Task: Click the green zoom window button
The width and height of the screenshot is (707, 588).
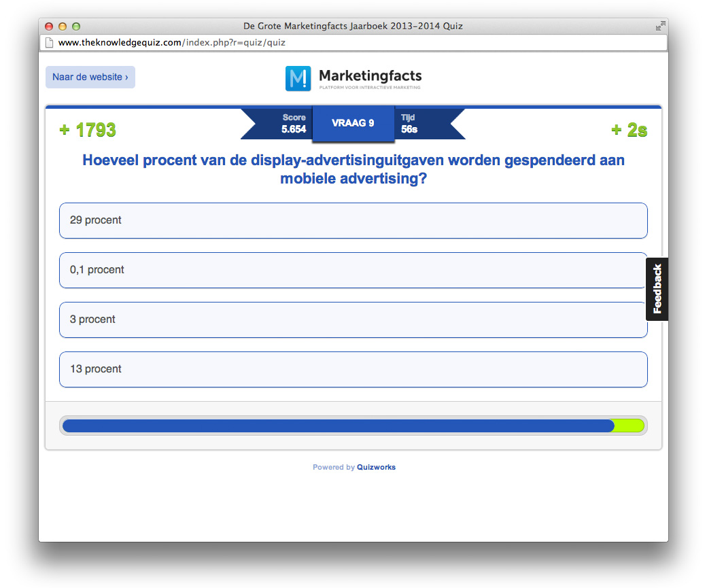Action: coord(76,27)
